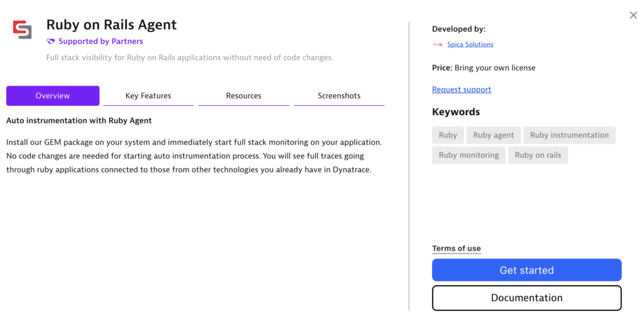Select the Ruby agent keyword tag
Viewport: 644px width, 324px height.
click(x=493, y=135)
